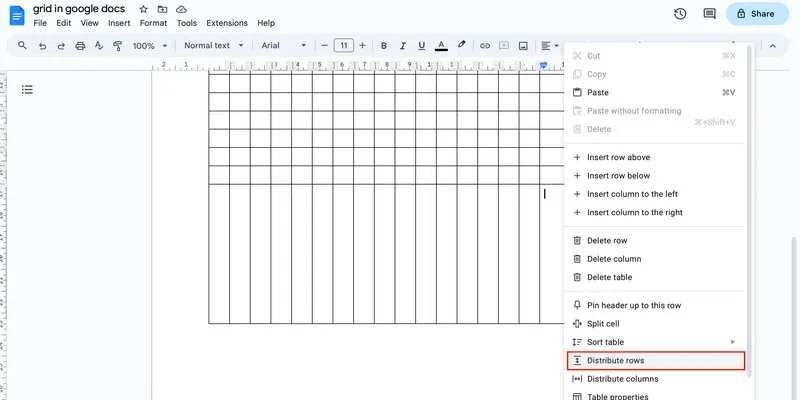This screenshot has height=400, width=800.
Task: Select Insert column to the right
Action: (x=655, y=212)
